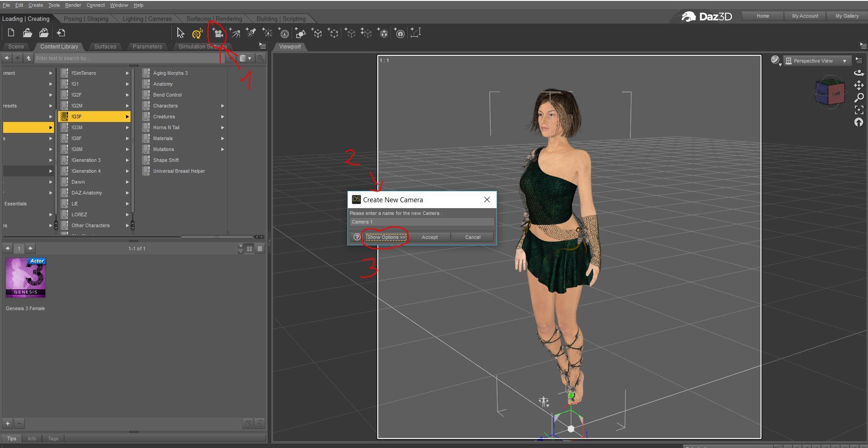Viewport: 868px width, 448px height.
Task: Click the Orbit camera icon in viewport
Action: coord(858,73)
